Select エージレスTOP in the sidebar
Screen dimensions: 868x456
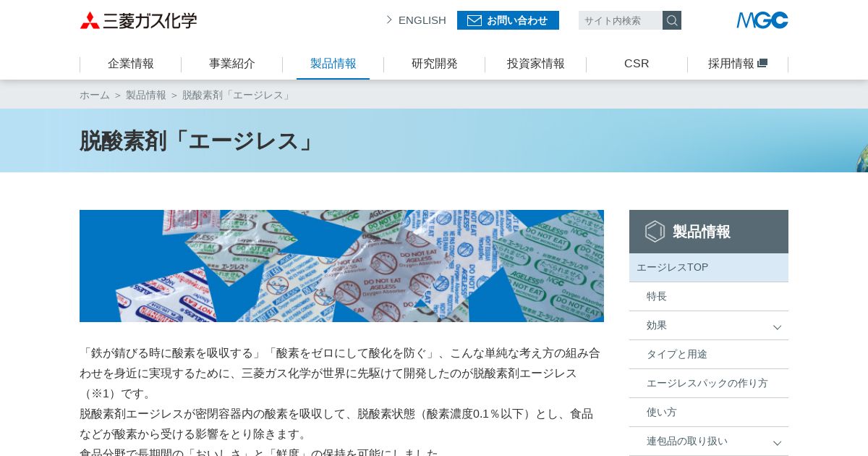coord(709,268)
